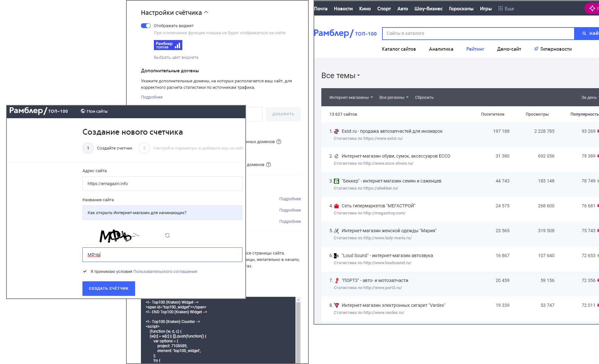
Task: Sort by 'Посетители' column header
Action: point(492,114)
